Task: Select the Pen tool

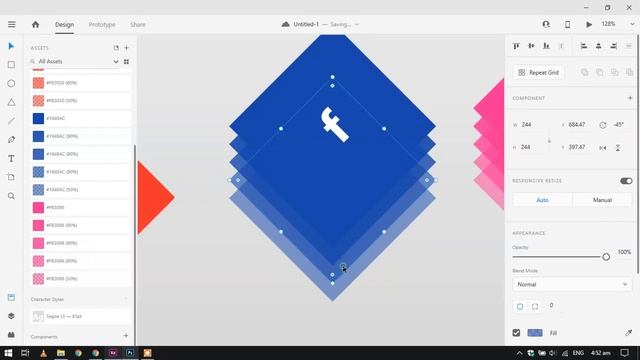Action: click(x=11, y=140)
